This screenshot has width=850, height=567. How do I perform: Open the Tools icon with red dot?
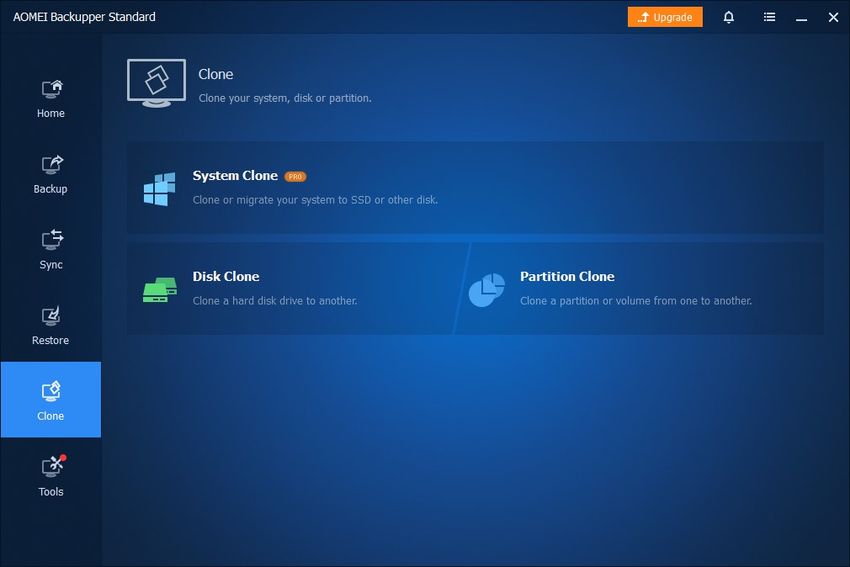click(x=51, y=467)
